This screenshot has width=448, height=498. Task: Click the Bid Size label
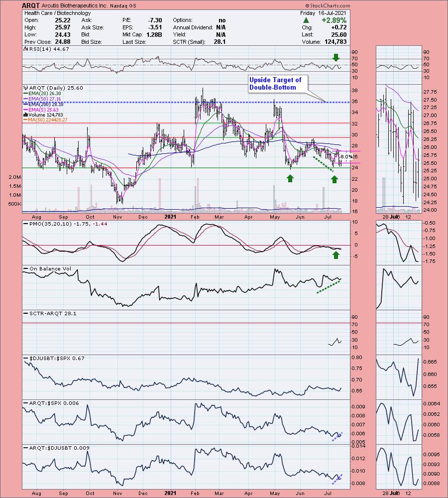pos(92,42)
